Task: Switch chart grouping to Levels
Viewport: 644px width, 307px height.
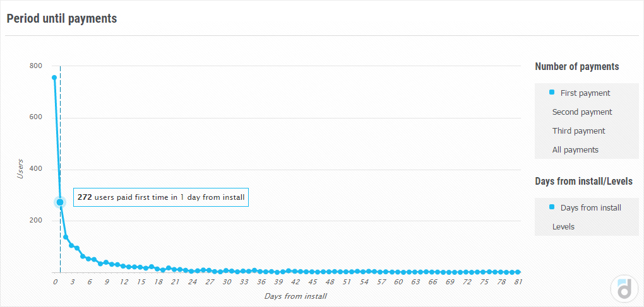Action: [563, 227]
